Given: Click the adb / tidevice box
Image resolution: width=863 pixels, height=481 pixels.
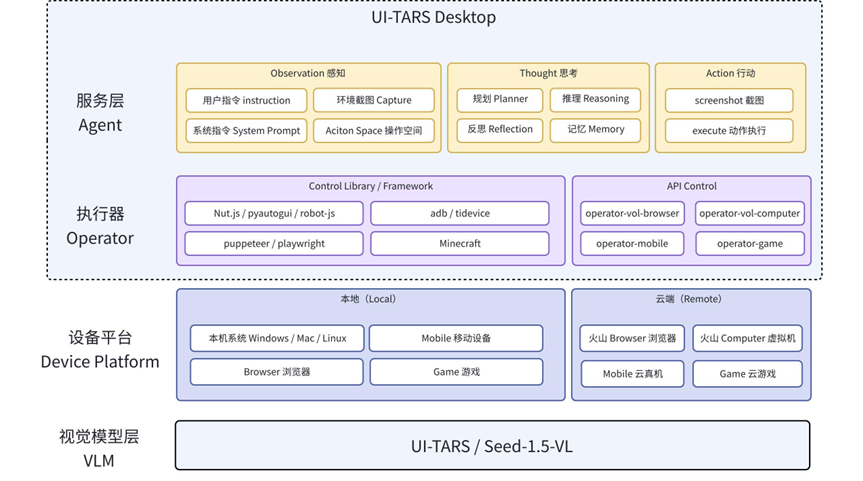Looking at the screenshot, I should click(460, 213).
